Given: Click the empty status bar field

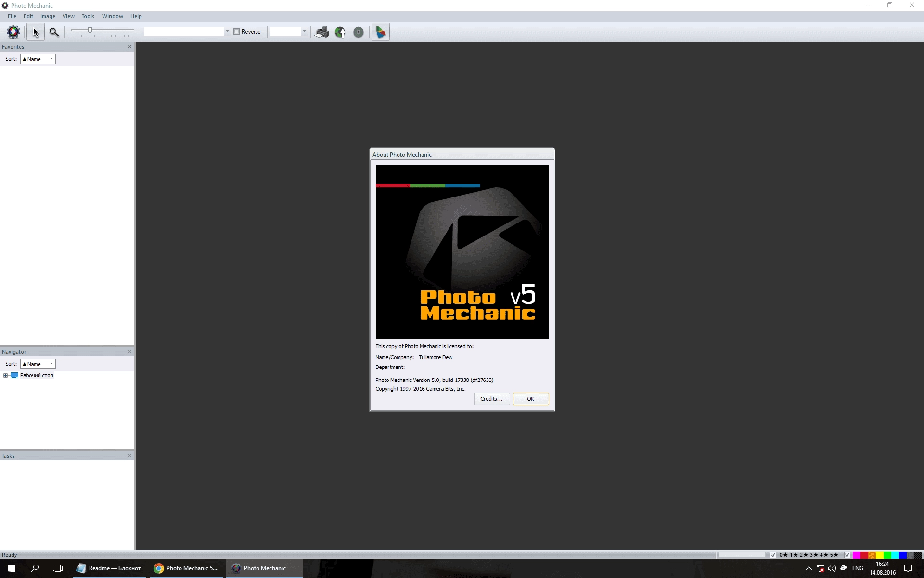Looking at the screenshot, I should coord(742,555).
